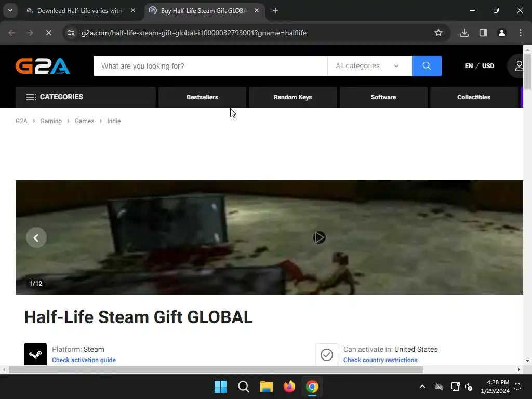The width and height of the screenshot is (532, 399).
Task: Open EN / USD language currency selector
Action: (x=480, y=66)
